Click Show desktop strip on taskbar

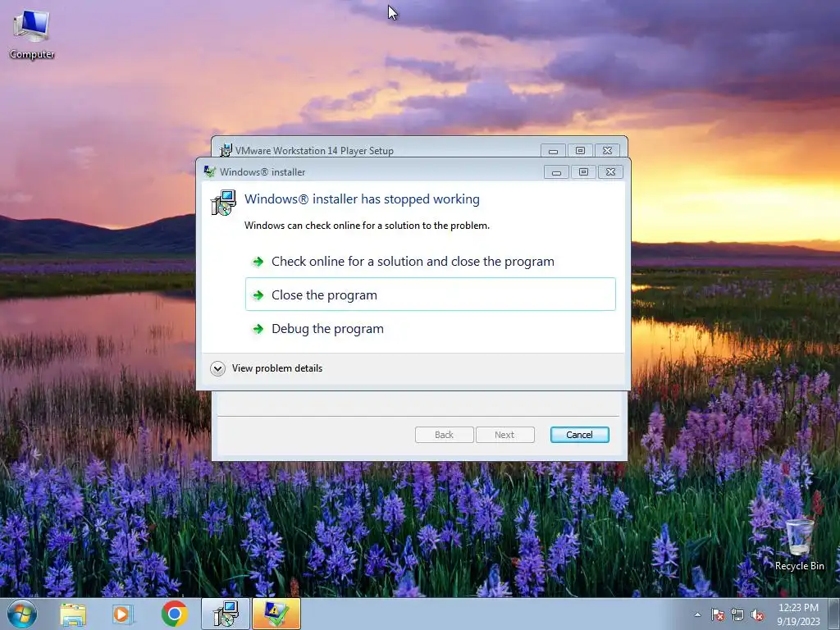click(x=834, y=614)
